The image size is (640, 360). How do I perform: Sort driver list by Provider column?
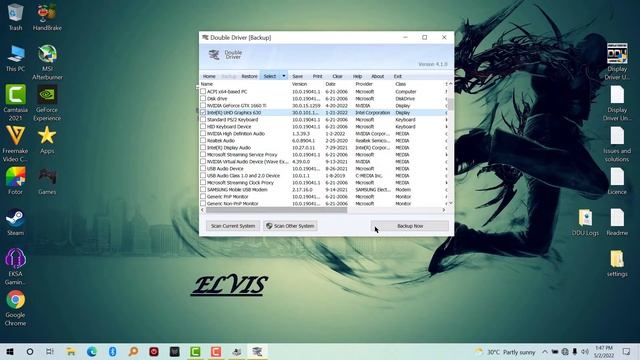tap(373, 84)
